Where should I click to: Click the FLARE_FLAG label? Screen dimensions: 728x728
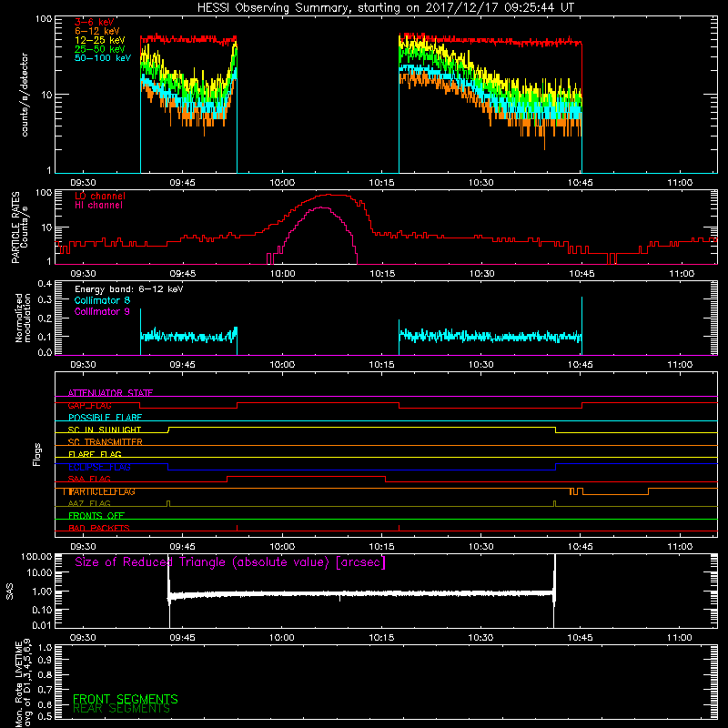95,454
